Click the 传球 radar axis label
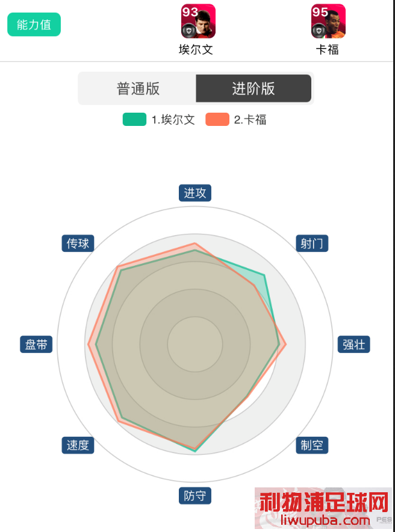This screenshot has width=395, height=532. click(x=78, y=243)
